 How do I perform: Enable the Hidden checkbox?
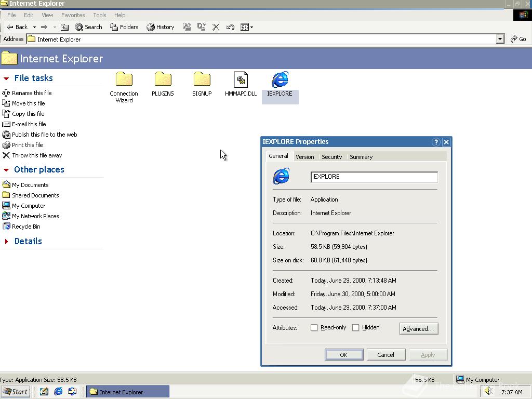(355, 328)
